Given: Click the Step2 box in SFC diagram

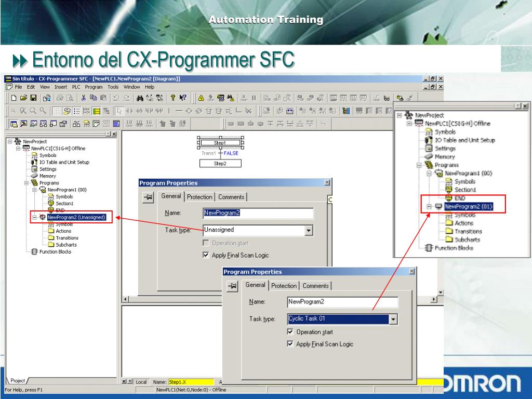Looking at the screenshot, I should coord(220,164).
